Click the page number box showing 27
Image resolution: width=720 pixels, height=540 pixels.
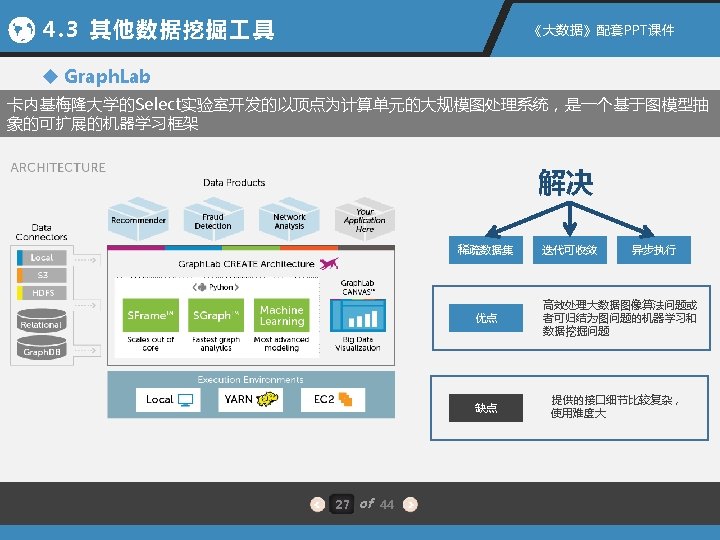click(x=342, y=504)
